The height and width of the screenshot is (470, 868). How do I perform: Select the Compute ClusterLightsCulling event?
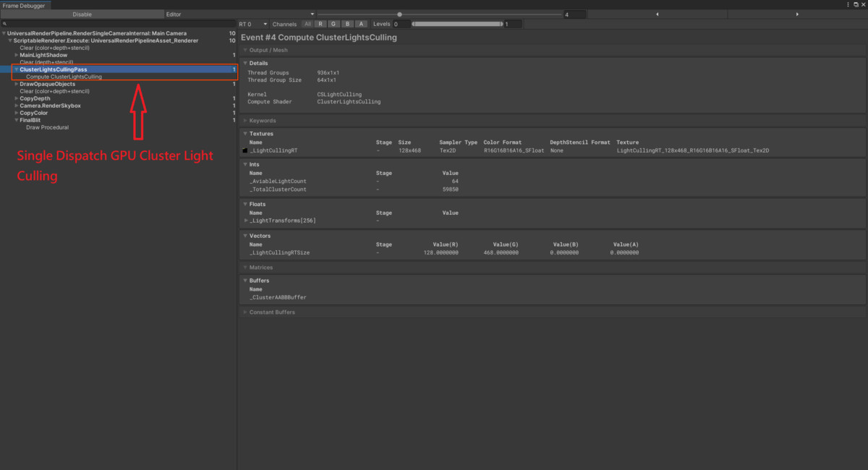[64, 77]
